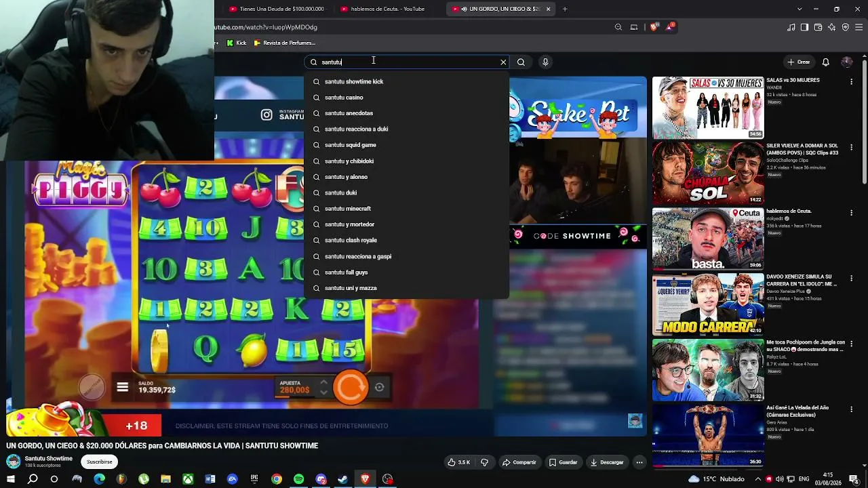868x488 pixels.
Task: Open the Brave Wallet icon
Action: pos(818,27)
